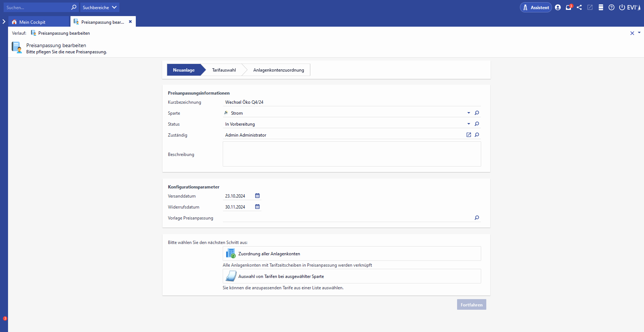Open the help question mark icon
Image resolution: width=644 pixels, height=332 pixels.
[612, 7]
